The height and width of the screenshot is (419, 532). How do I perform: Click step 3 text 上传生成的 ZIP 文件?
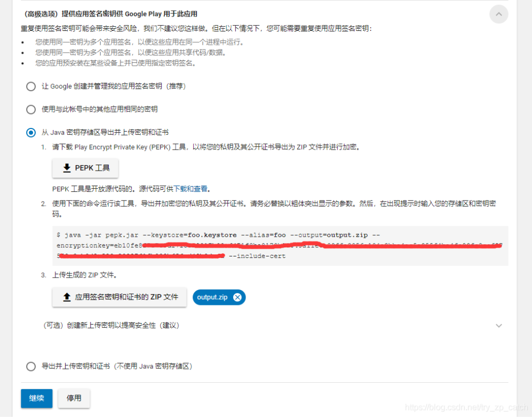(x=85, y=275)
